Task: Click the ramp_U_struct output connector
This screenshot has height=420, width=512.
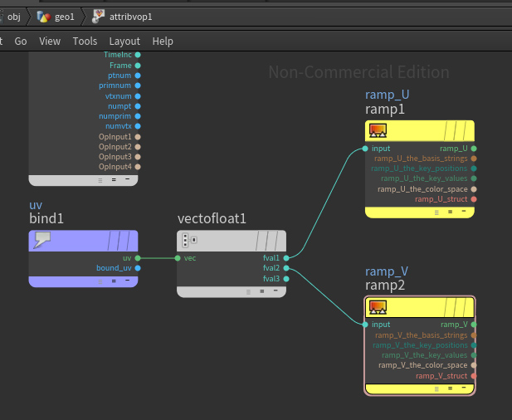Action: click(x=474, y=199)
